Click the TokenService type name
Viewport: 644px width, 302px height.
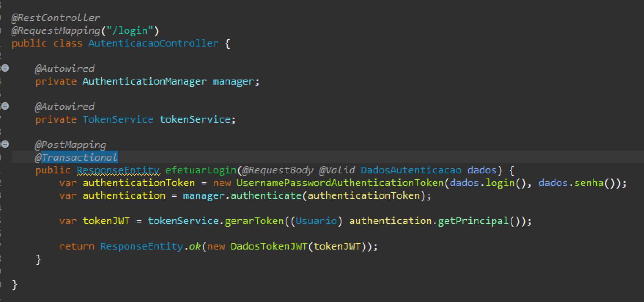[118, 120]
